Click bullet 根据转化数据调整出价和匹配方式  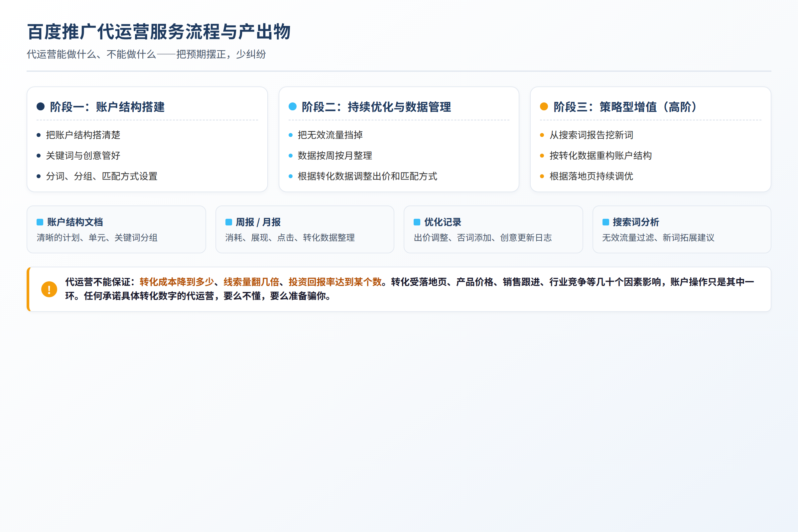[x=367, y=177]
